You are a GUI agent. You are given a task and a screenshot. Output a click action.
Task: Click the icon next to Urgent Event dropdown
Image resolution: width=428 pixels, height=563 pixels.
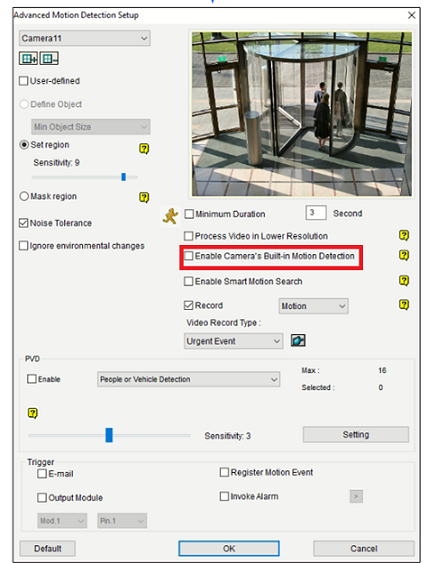point(298,340)
